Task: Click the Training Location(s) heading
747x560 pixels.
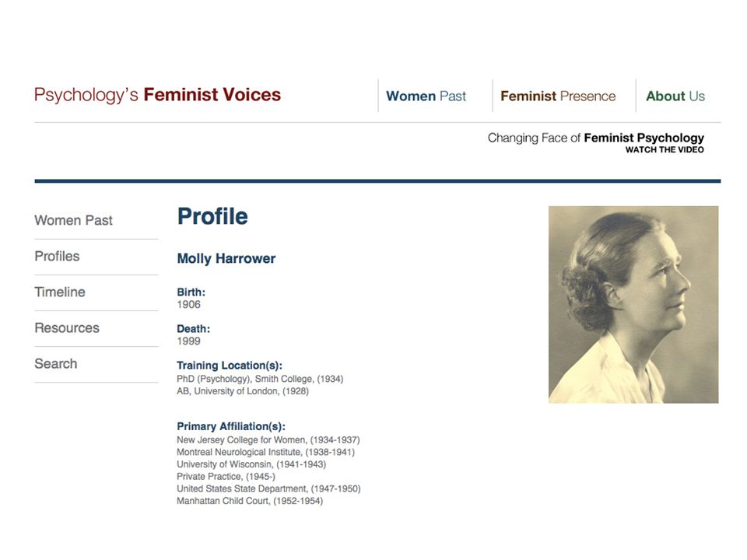Action: 230,366
